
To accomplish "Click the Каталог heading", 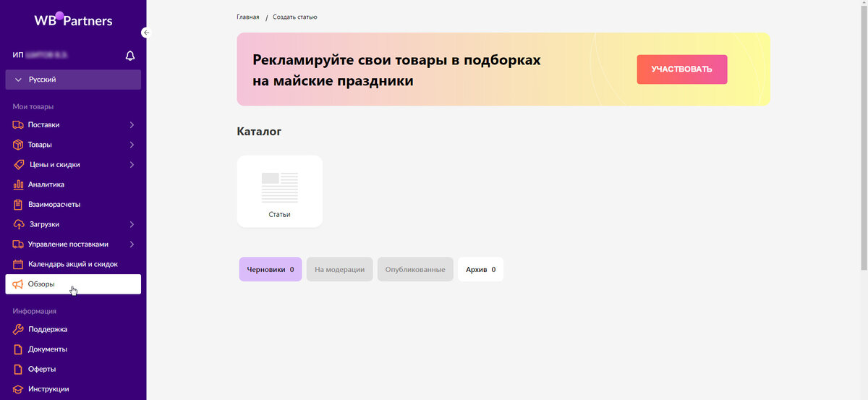I will click(x=259, y=132).
